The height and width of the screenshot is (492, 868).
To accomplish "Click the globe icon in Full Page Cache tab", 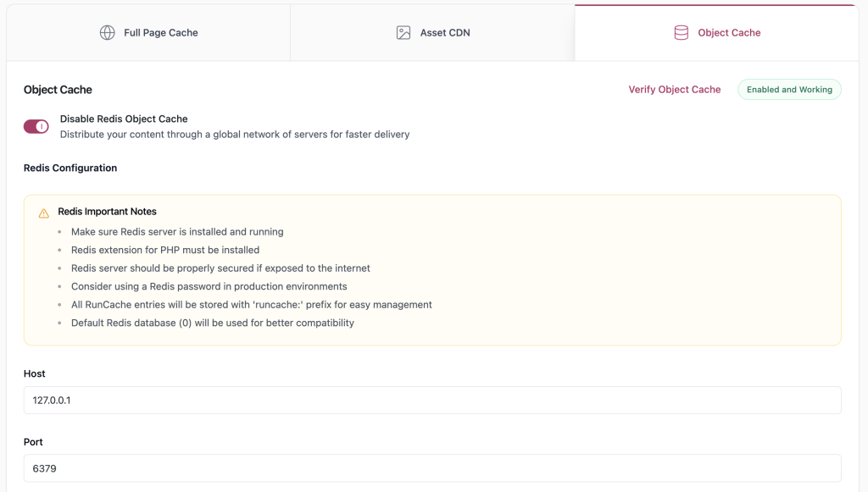I will (x=108, y=33).
